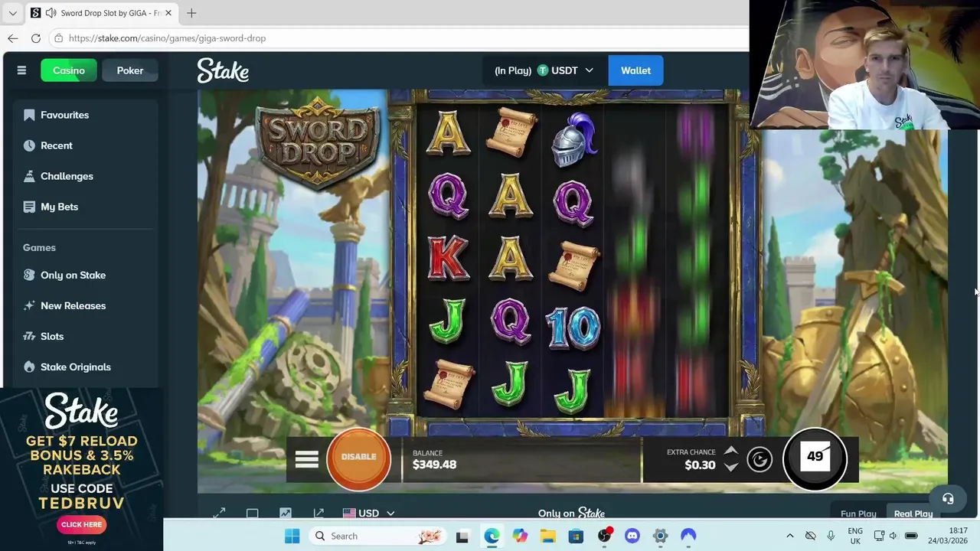Screen dimensions: 980x551
Task: Open the Windows Start menu
Action: point(292,536)
